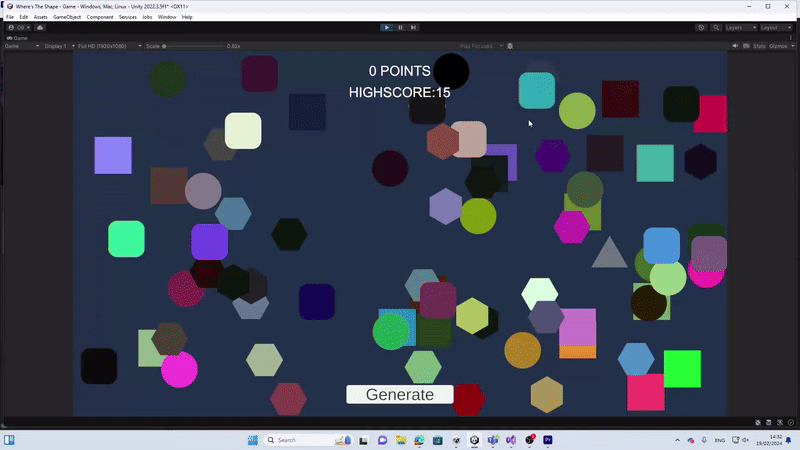The image size is (800, 450).
Task: Click the Unity search magnifier icon
Action: coord(714,27)
